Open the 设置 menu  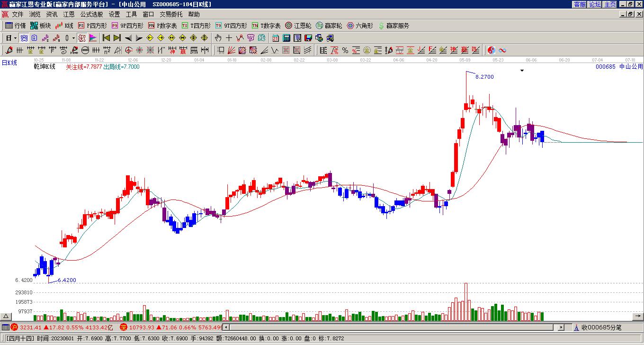coord(115,15)
